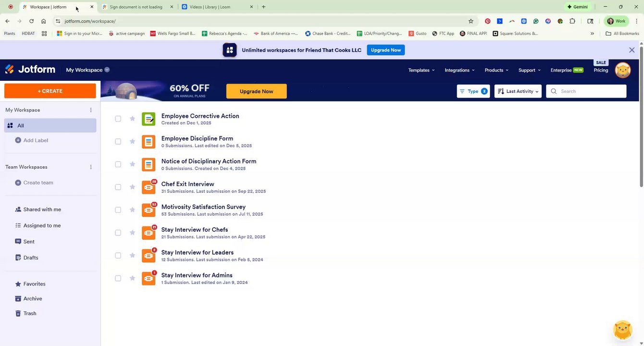Click Chef Exit Interview form icon
644x346 pixels.
149,187
